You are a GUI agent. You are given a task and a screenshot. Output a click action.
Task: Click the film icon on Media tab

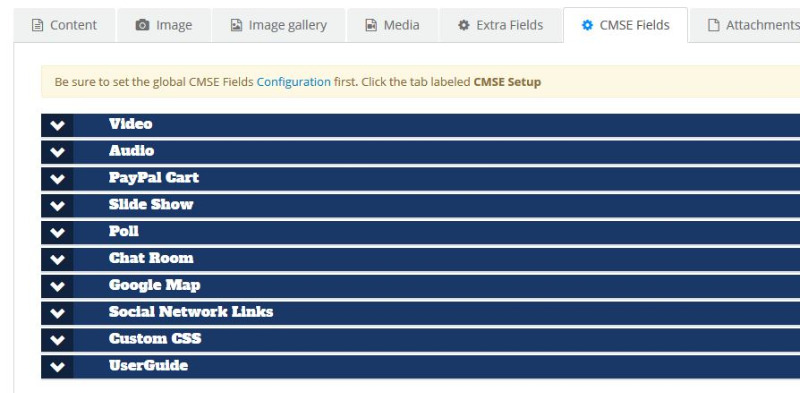click(371, 25)
